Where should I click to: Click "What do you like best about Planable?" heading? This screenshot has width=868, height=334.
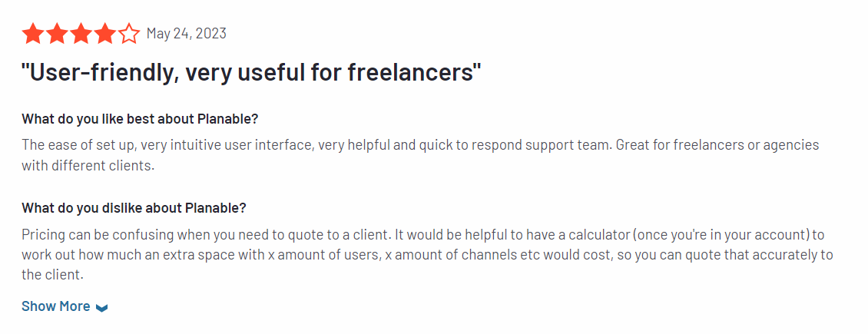(141, 119)
